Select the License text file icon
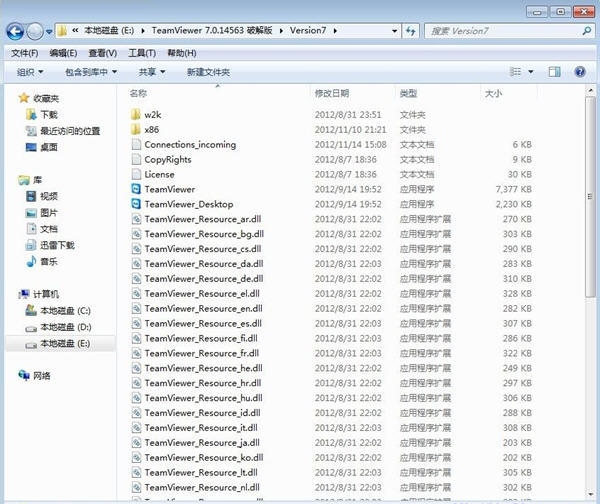This screenshot has height=504, width=600. (136, 174)
